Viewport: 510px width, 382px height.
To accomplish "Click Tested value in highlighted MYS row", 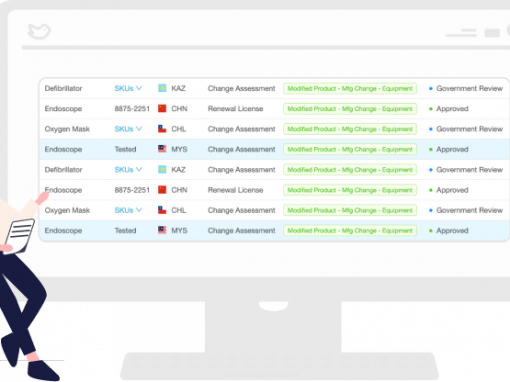I will point(125,149).
